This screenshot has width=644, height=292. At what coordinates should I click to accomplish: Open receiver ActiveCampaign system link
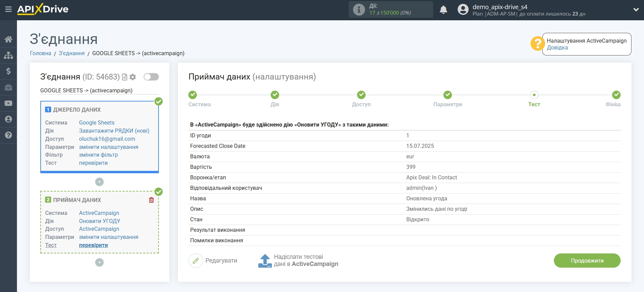(99, 213)
